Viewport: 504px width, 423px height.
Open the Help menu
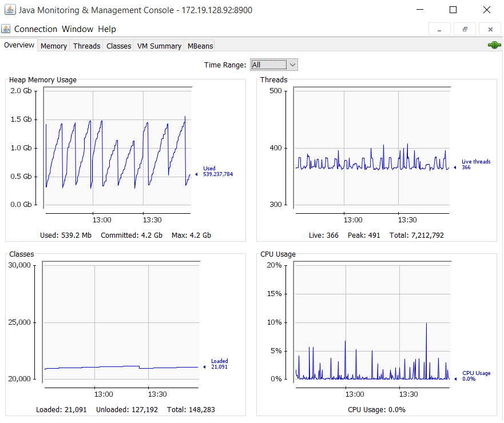point(107,29)
